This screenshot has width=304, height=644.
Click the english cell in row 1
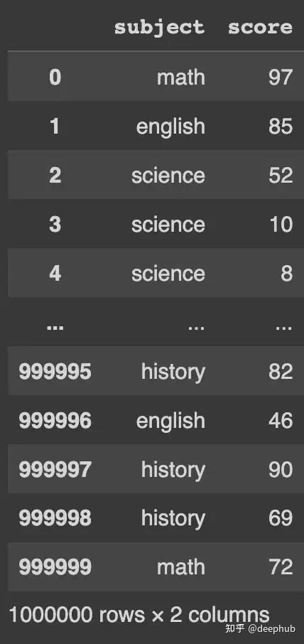pos(170,126)
